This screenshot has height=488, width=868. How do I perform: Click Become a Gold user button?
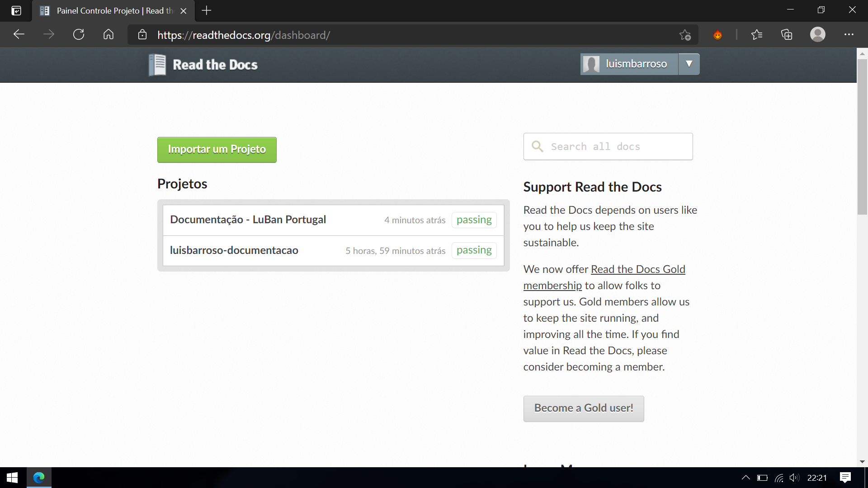tap(584, 408)
